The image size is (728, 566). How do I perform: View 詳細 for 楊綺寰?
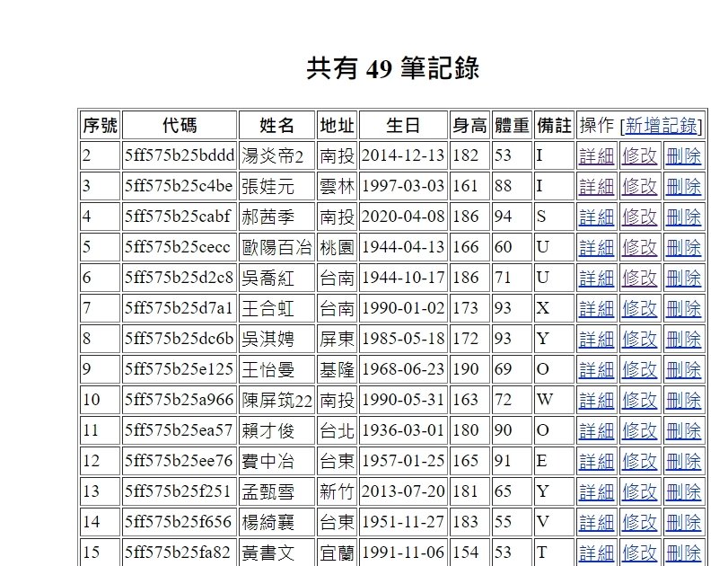coord(597,523)
